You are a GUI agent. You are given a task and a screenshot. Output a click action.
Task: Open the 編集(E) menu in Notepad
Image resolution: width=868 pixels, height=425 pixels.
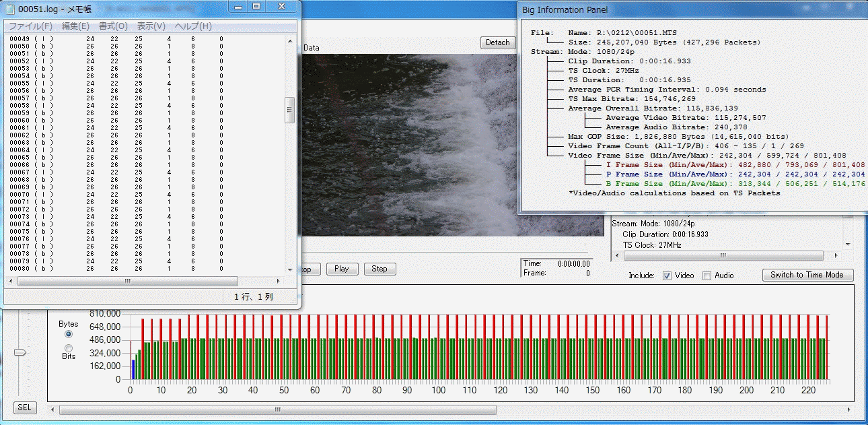[x=75, y=26]
